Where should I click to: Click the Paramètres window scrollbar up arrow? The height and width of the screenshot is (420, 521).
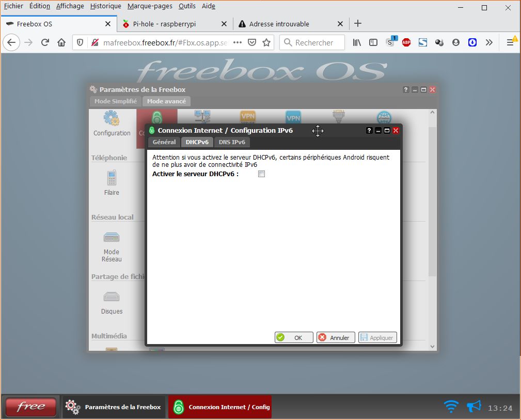tap(432, 113)
